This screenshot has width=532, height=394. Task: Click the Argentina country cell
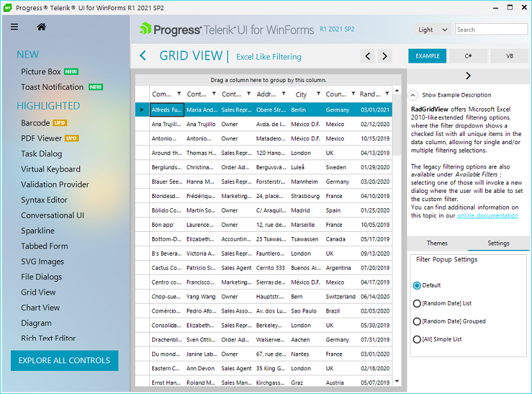pyautogui.click(x=341, y=268)
